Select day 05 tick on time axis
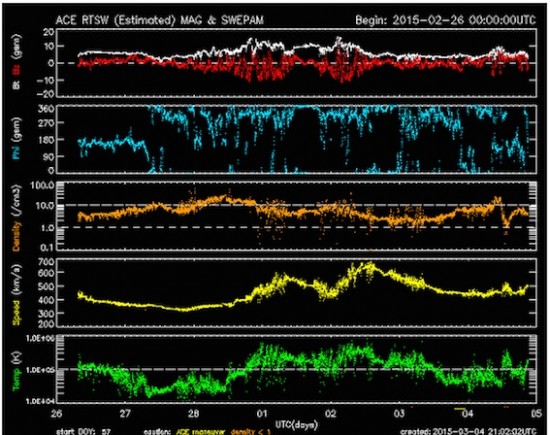550x435 pixels. [x=536, y=414]
